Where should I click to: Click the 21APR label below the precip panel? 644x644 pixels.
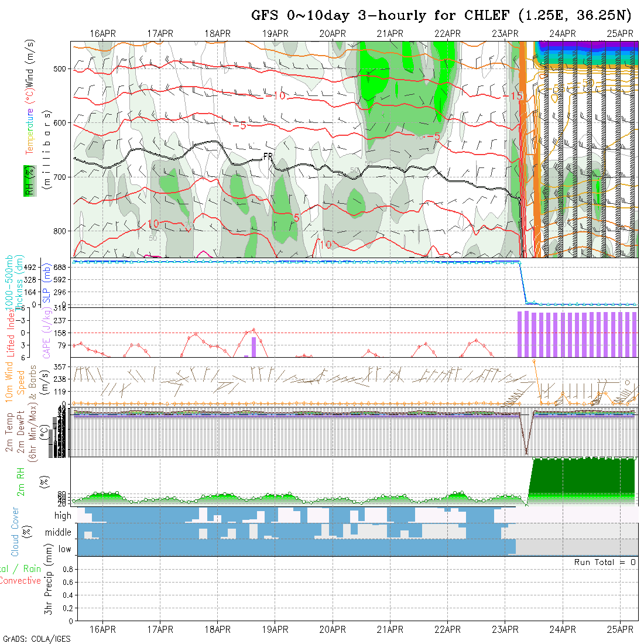click(x=390, y=629)
